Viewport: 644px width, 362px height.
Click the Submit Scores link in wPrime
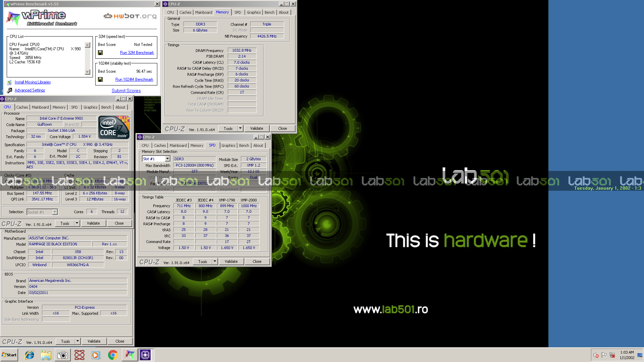(126, 90)
